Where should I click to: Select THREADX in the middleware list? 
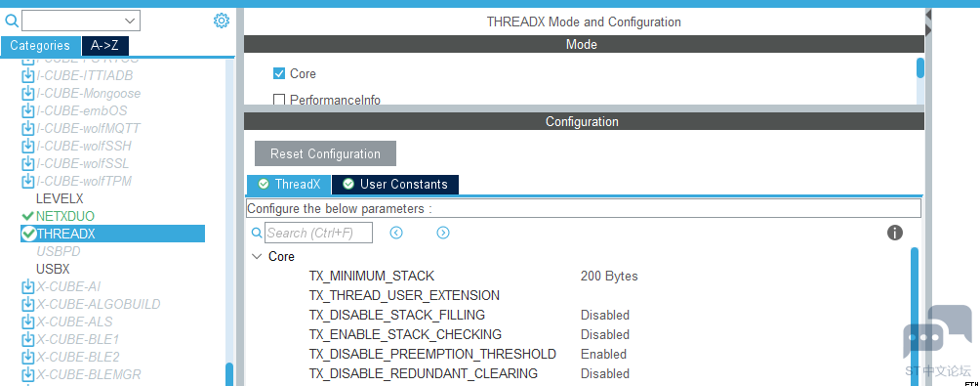[112, 234]
